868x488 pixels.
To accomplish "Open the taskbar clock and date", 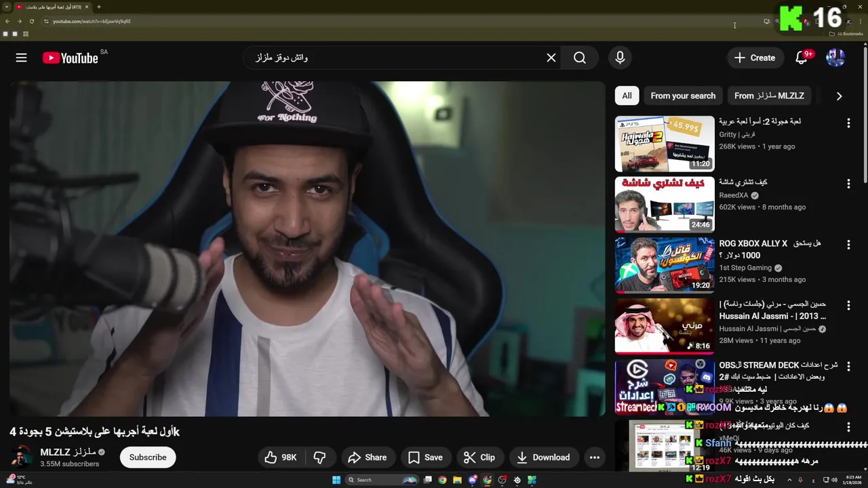I will tap(853, 480).
